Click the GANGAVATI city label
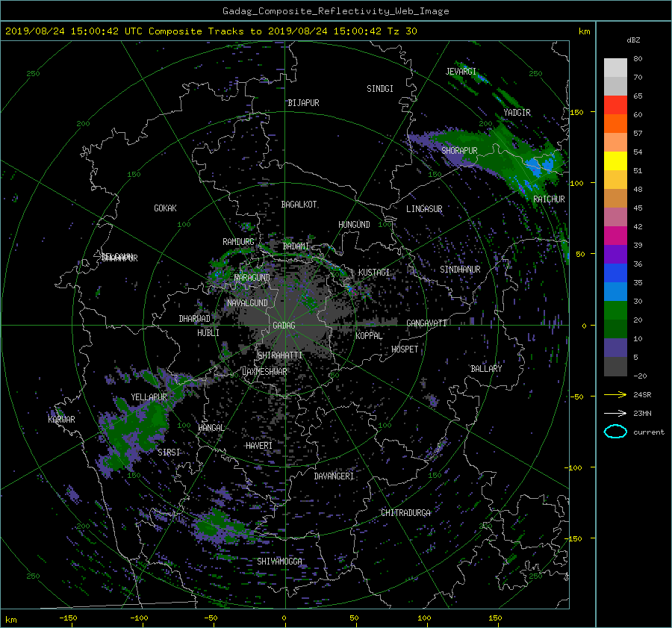The height and width of the screenshot is (628, 672). tap(426, 323)
